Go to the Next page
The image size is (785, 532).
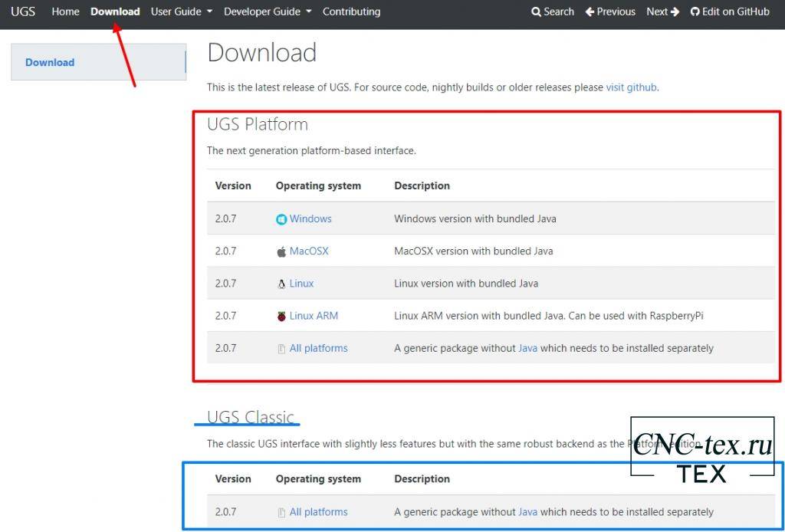tap(662, 11)
